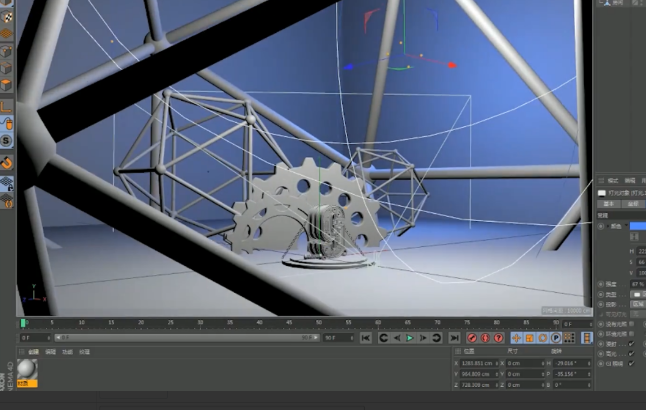Step forward one frame
Image resolution: width=646 pixels, height=410 pixels.
click(x=423, y=338)
